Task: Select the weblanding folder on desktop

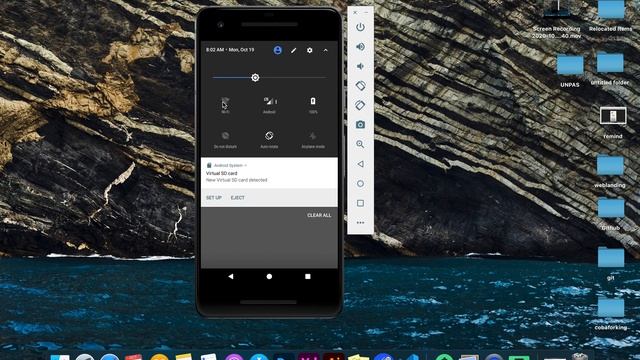Action: pyautogui.click(x=610, y=172)
